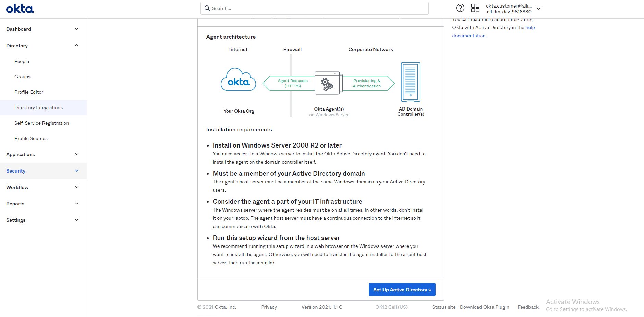Expand the Applications section chevron
The width and height of the screenshot is (644, 317).
pos(77,154)
